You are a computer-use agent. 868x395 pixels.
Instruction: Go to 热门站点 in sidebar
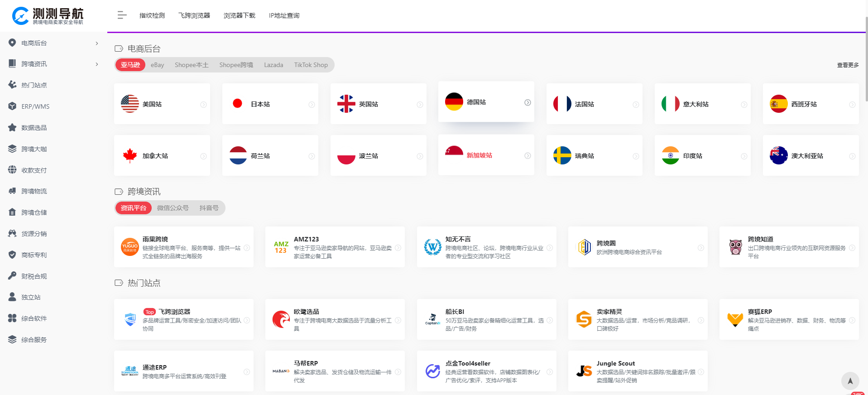click(34, 85)
